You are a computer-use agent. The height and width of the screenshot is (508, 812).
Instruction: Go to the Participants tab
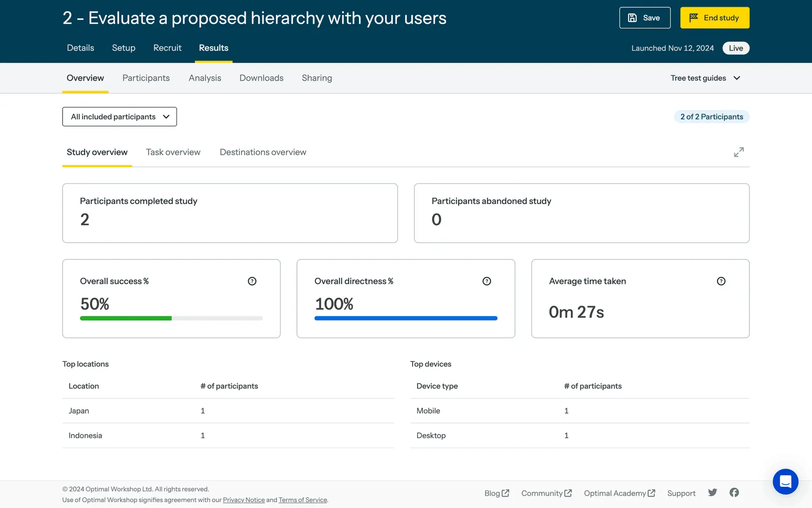[146, 78]
